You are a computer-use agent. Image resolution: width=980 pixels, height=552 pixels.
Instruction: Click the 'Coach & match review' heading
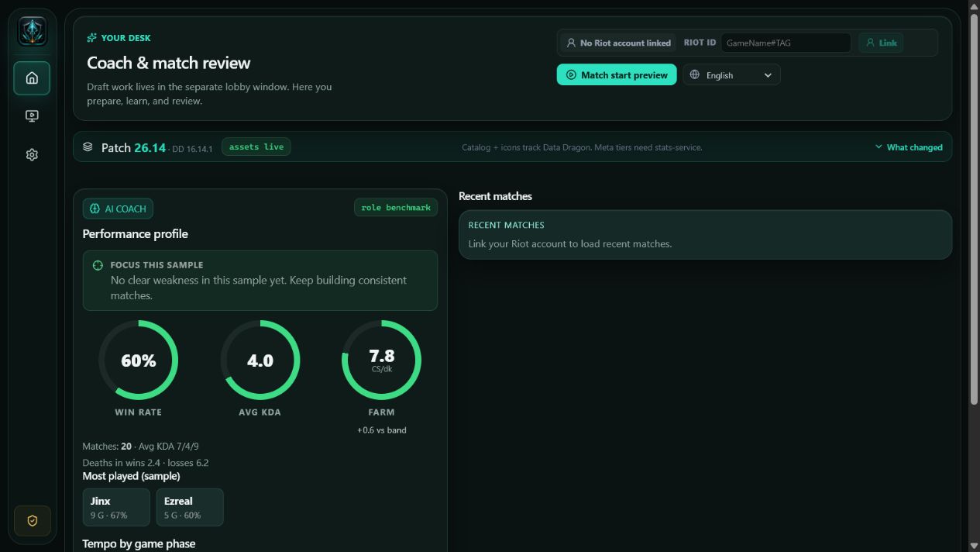[x=169, y=63]
